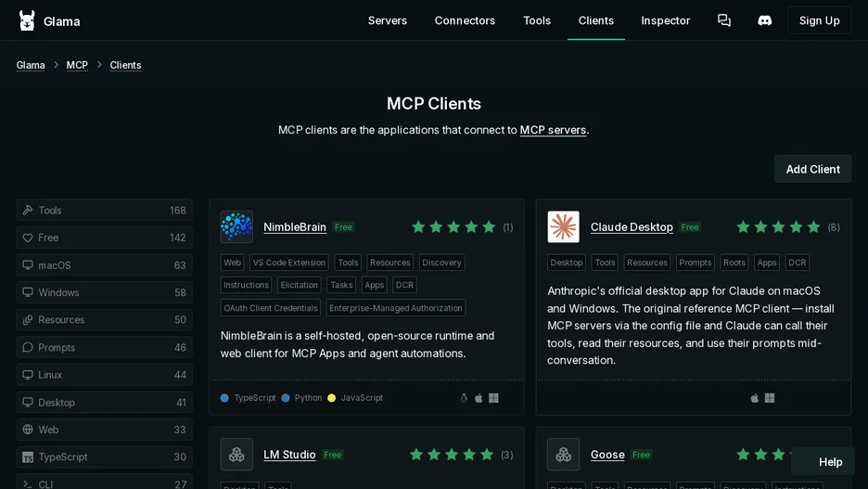Click the TS icon beside TypeScript filter
This screenshot has height=489, width=868.
click(28, 457)
